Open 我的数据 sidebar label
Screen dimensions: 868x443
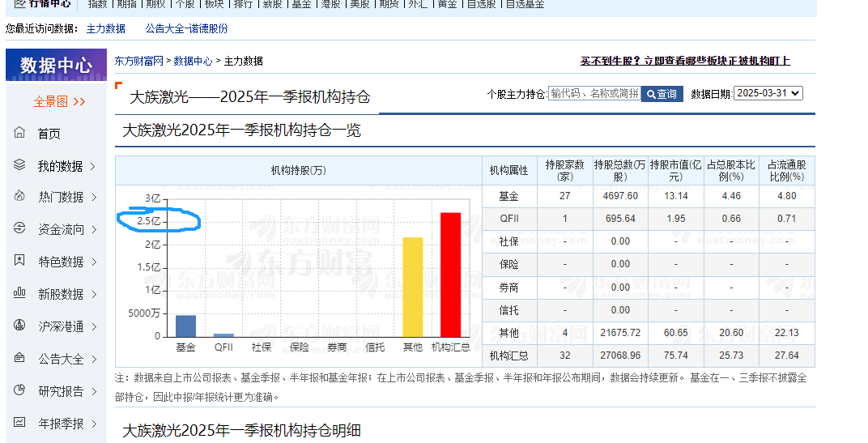61,166
